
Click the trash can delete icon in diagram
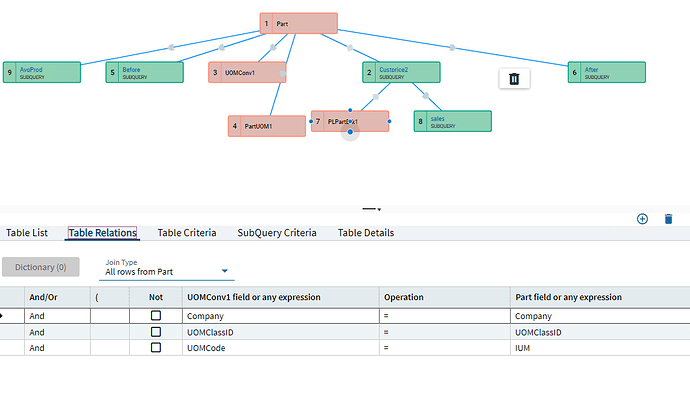click(514, 79)
